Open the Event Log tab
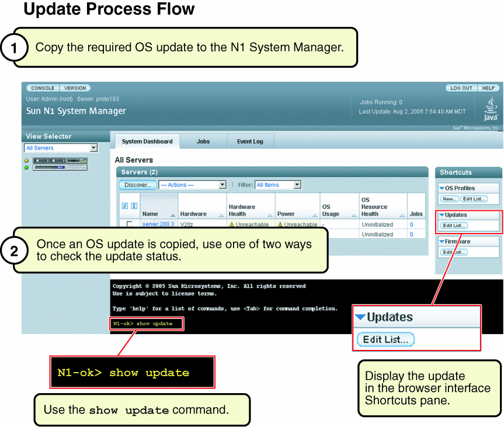This screenshot has height=427, width=504. click(250, 141)
